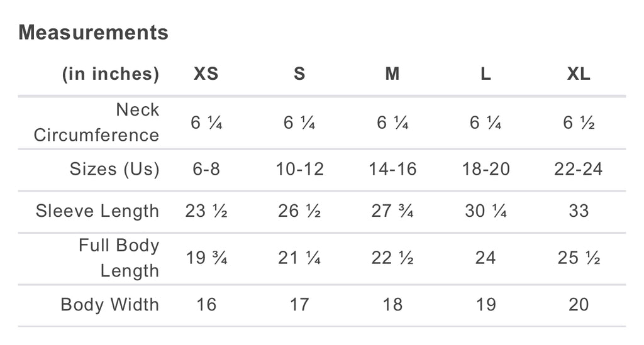This screenshot has width=644, height=345.
Task: Select the L body width value 19
Action: [486, 305]
